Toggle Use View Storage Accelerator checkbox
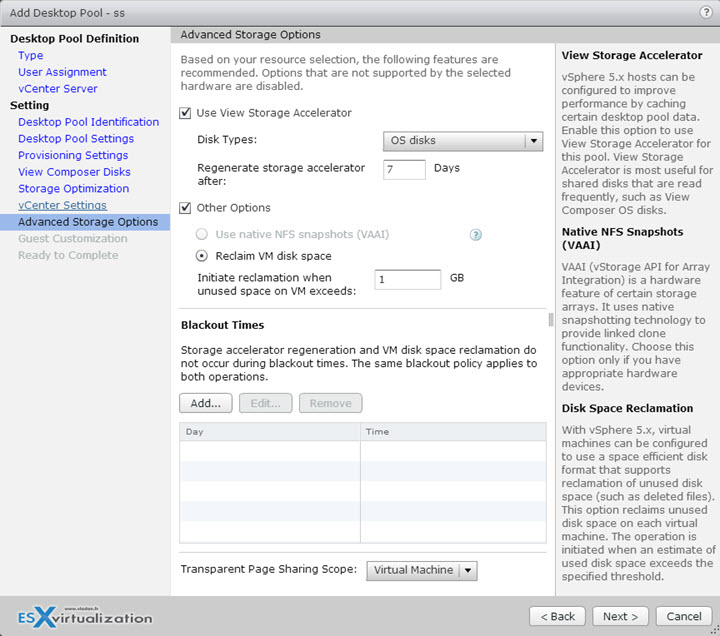This screenshot has height=636, width=720. pos(185,113)
